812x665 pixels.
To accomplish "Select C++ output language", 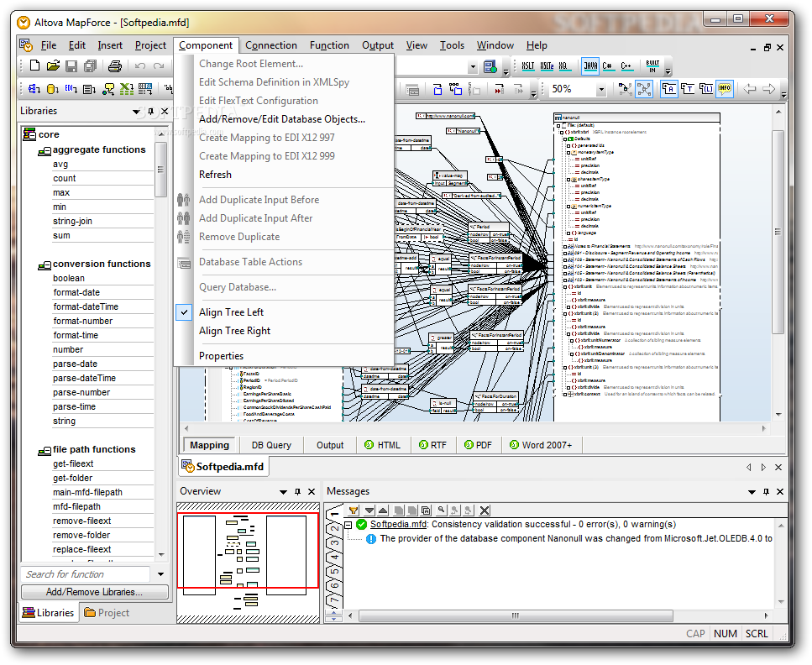I will [626, 65].
